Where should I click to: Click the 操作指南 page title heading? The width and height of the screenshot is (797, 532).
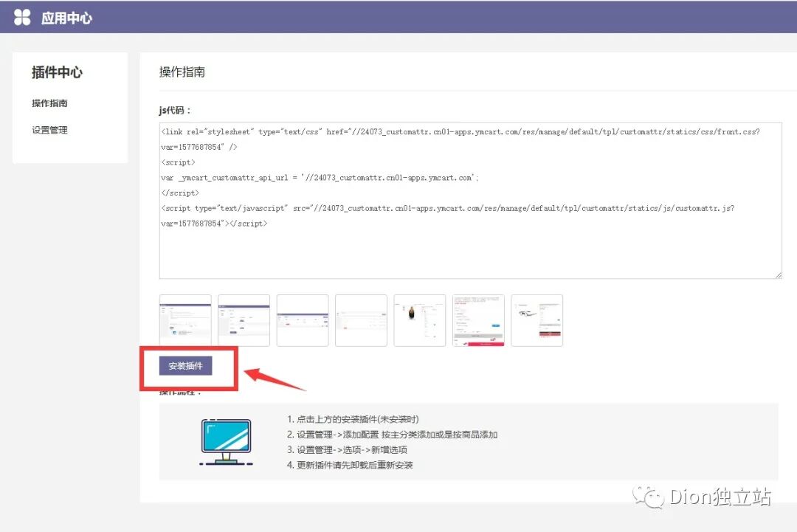182,72
